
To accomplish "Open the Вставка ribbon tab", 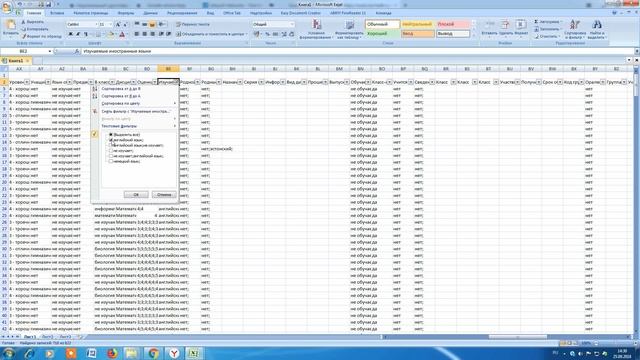I will click(57, 13).
